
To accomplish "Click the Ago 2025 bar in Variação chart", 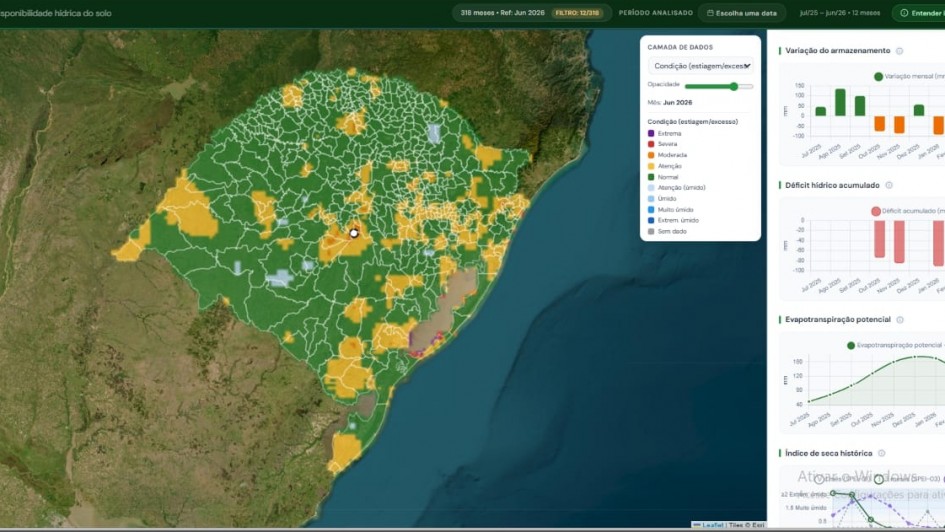I will (840, 102).
